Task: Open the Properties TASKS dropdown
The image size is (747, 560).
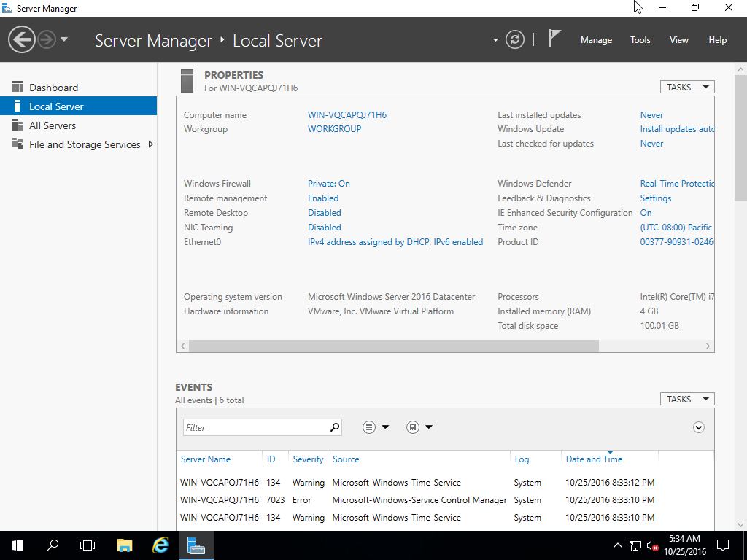Action: pos(687,87)
